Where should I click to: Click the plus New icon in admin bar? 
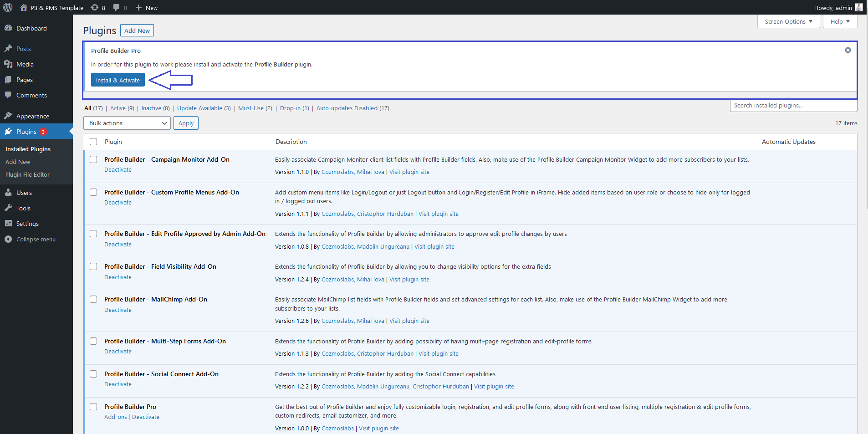click(139, 7)
